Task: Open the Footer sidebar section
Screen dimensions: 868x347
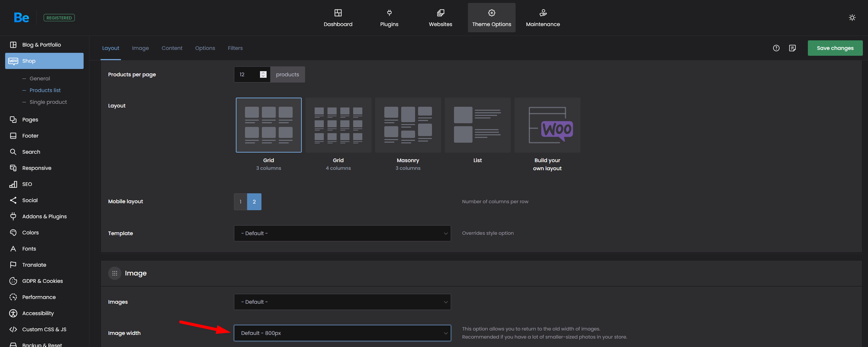Action: pos(44,136)
